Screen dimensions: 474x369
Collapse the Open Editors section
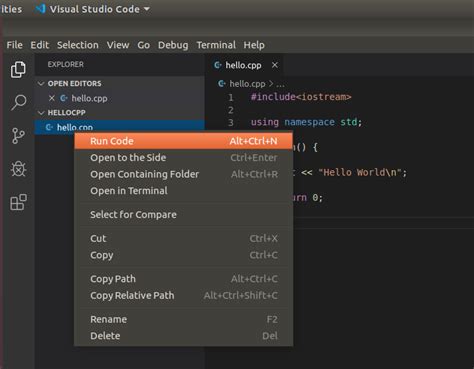[41, 83]
